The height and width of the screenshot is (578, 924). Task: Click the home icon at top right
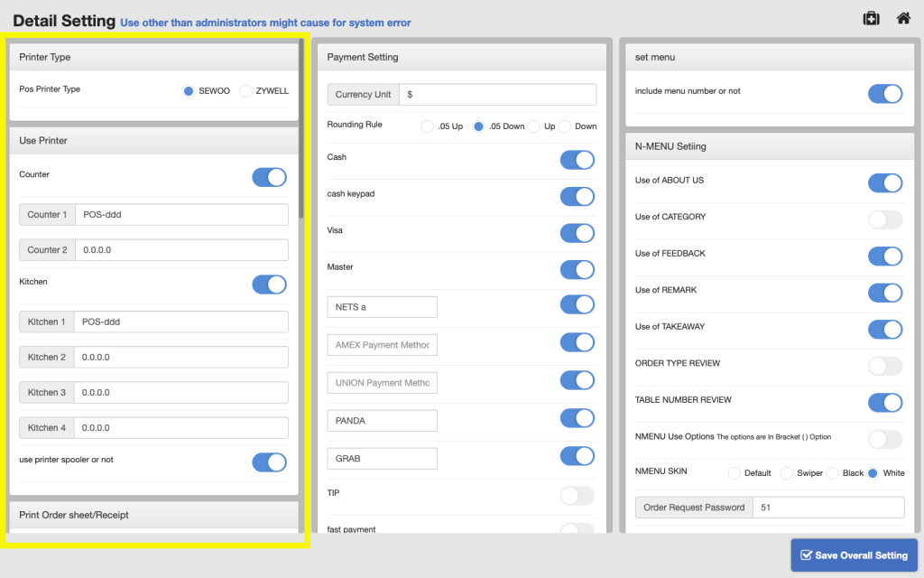coord(902,18)
